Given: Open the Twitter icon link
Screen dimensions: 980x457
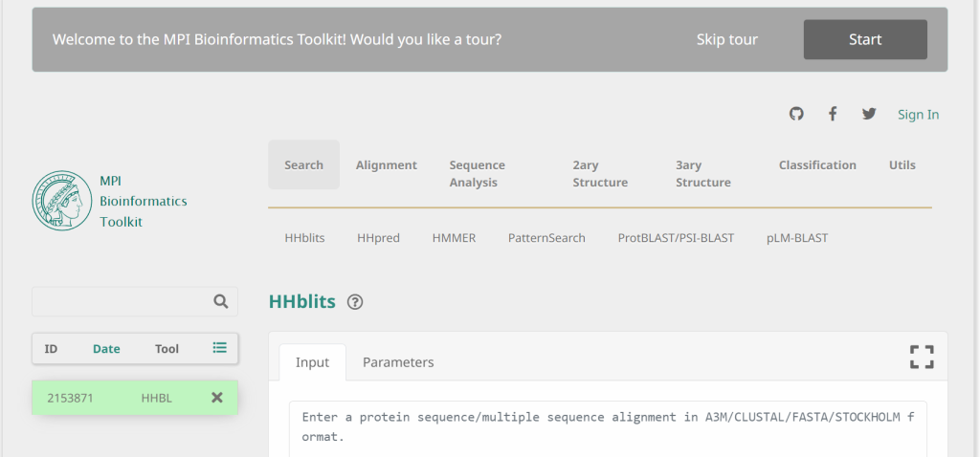Looking at the screenshot, I should [x=869, y=115].
